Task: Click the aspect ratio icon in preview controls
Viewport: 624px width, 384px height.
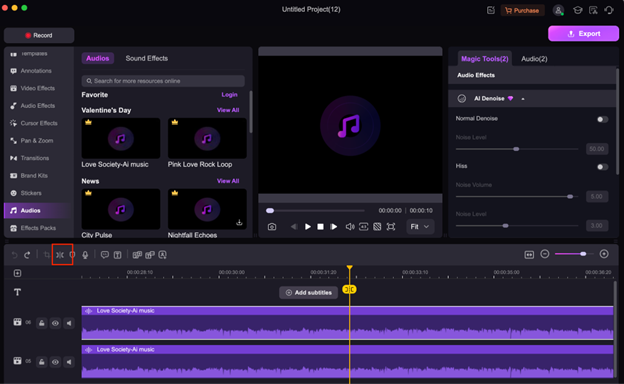Action: pyautogui.click(x=363, y=227)
